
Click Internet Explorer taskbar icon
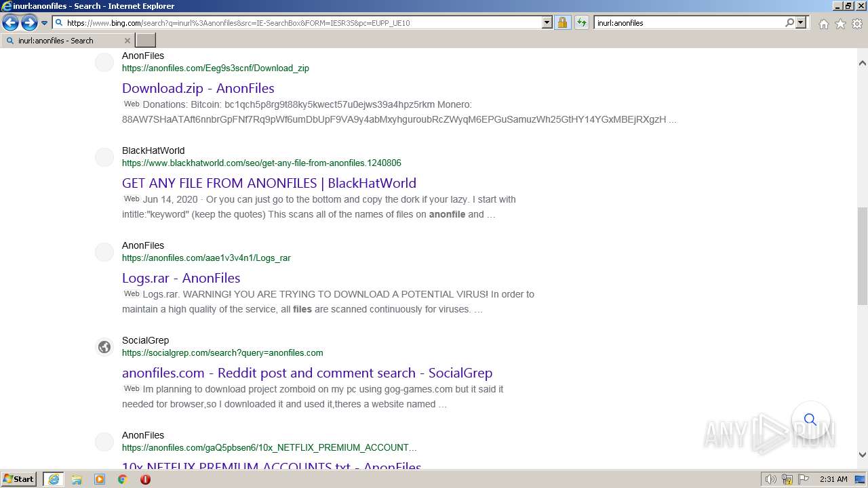click(54, 479)
